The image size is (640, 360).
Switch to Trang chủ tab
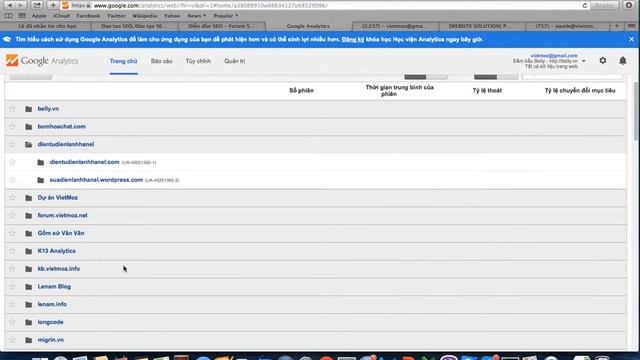coord(123,61)
